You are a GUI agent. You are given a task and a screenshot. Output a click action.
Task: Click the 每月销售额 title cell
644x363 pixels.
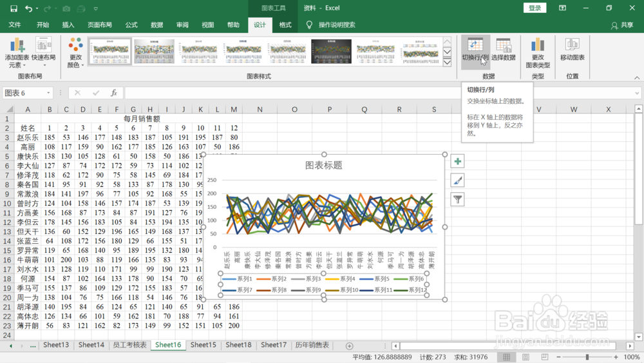click(x=142, y=119)
